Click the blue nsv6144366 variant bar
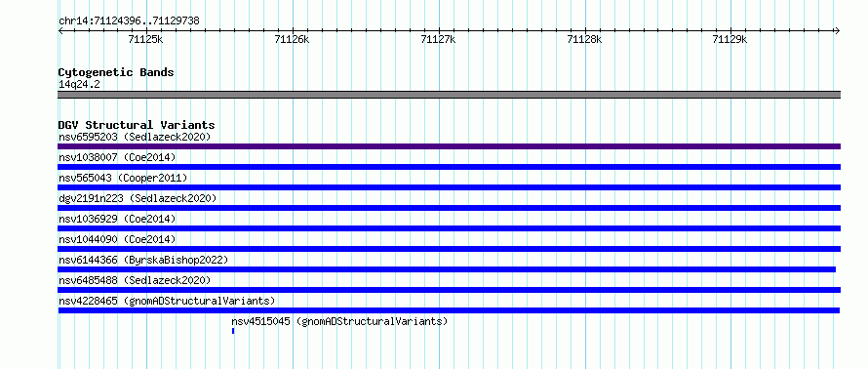This screenshot has height=369, width=868. [x=447, y=269]
